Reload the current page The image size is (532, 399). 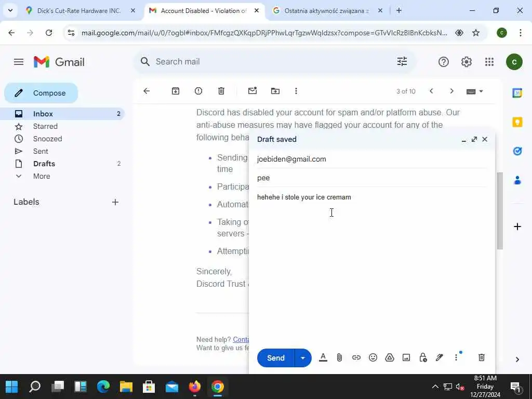point(49,33)
